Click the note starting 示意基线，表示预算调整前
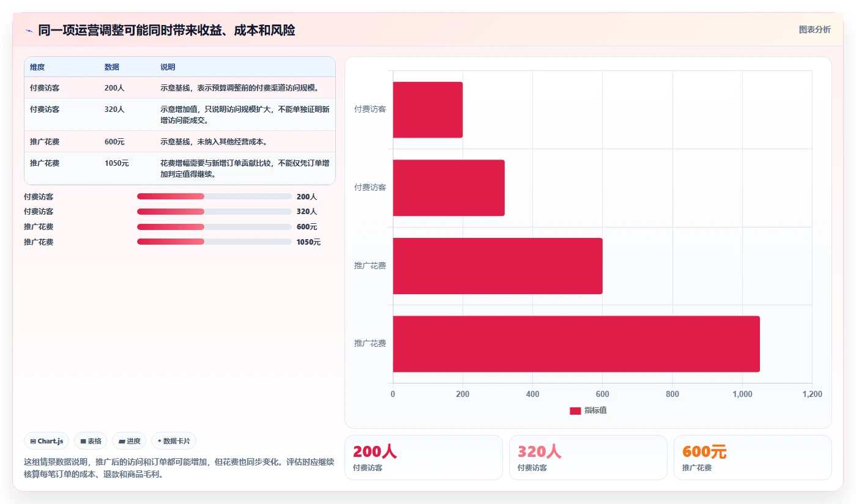 point(240,88)
